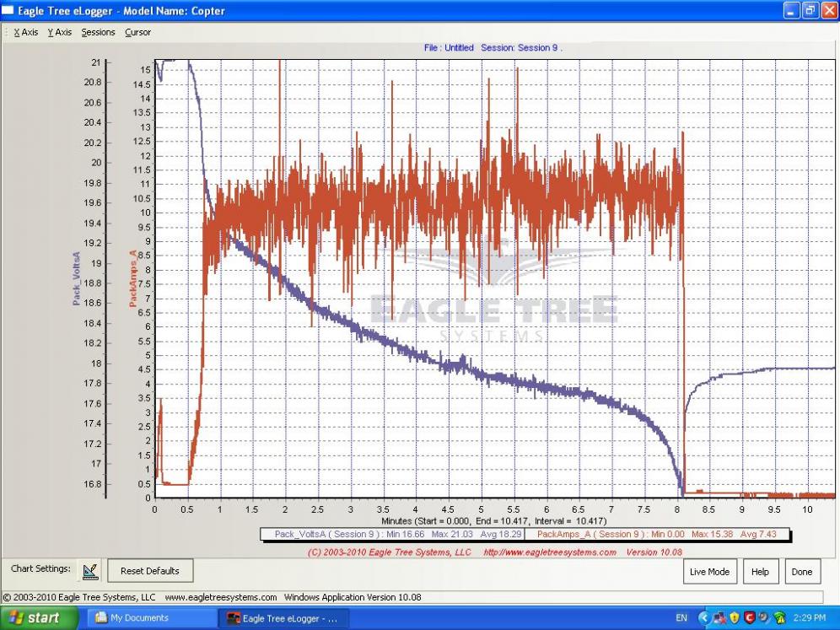Click the Reset Defaults button
Viewport: 840px width, 630px height.
[150, 571]
